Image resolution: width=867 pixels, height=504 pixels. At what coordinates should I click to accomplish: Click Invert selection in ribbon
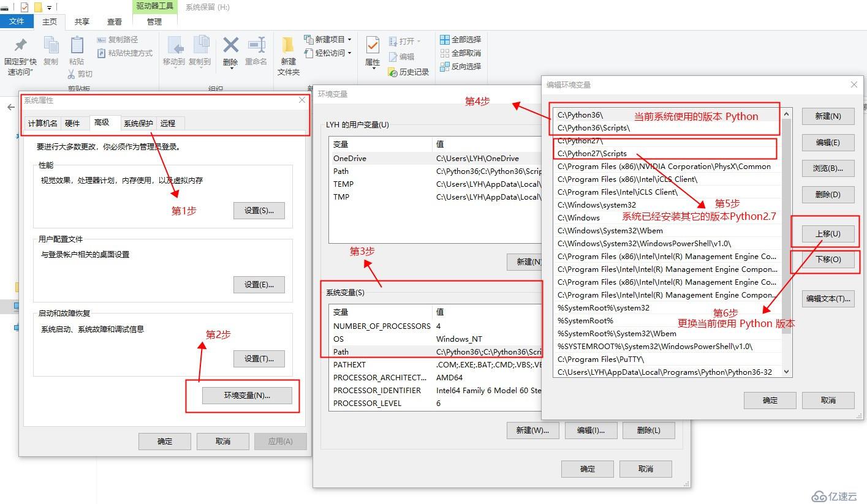(460, 67)
